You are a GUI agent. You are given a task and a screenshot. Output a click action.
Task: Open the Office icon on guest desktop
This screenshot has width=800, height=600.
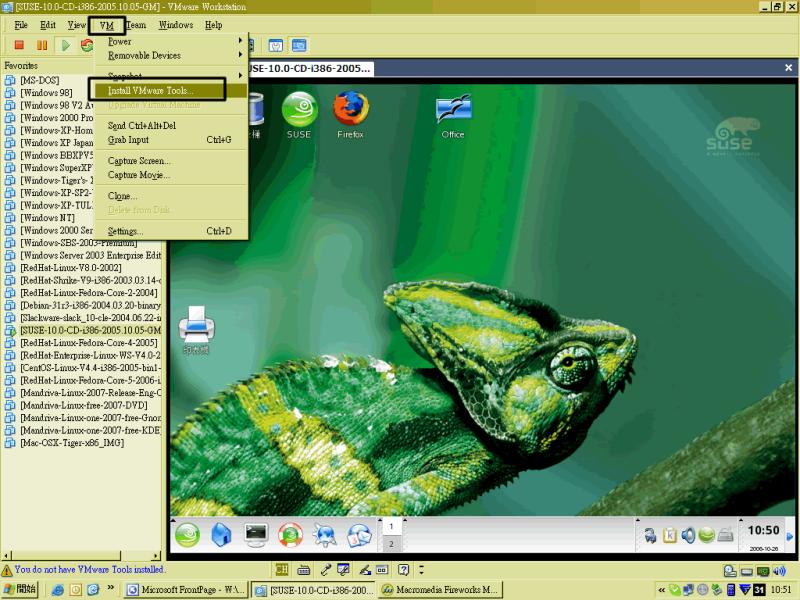coord(453,115)
